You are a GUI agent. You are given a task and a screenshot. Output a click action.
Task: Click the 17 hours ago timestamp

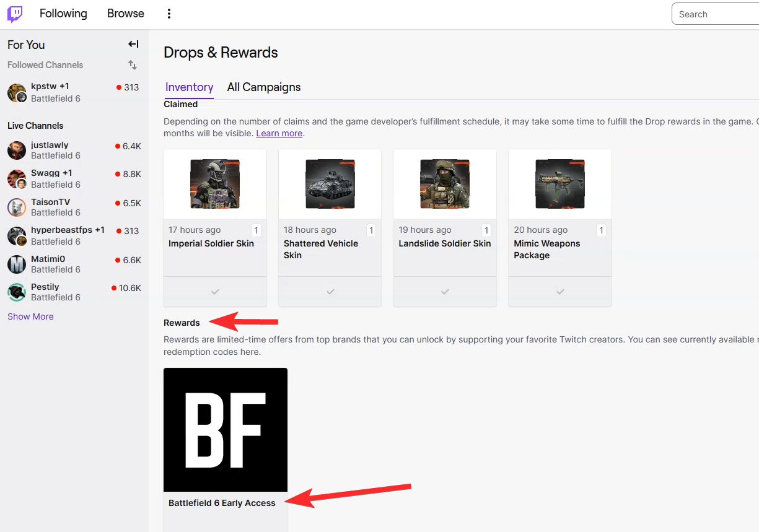click(195, 230)
